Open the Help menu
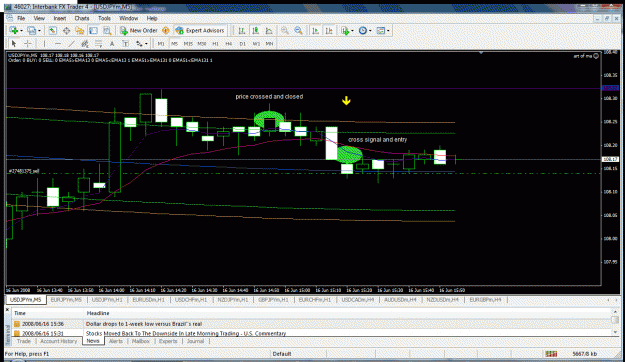 (x=152, y=18)
